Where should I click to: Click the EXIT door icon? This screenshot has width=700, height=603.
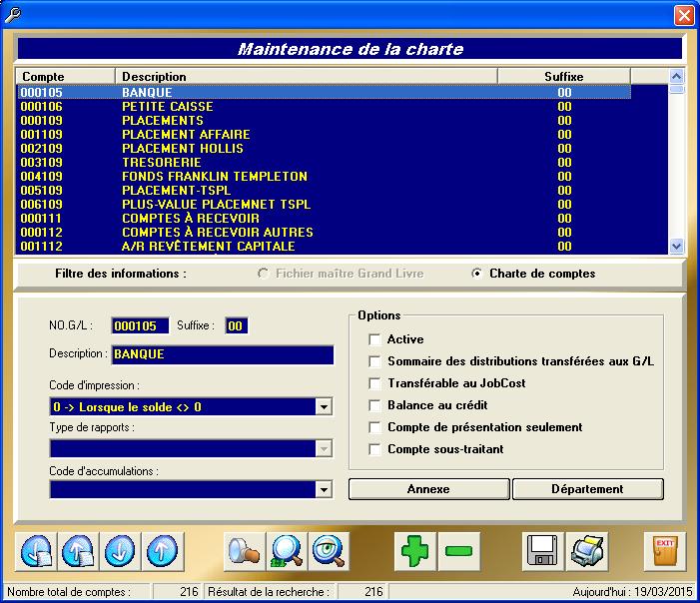click(664, 550)
